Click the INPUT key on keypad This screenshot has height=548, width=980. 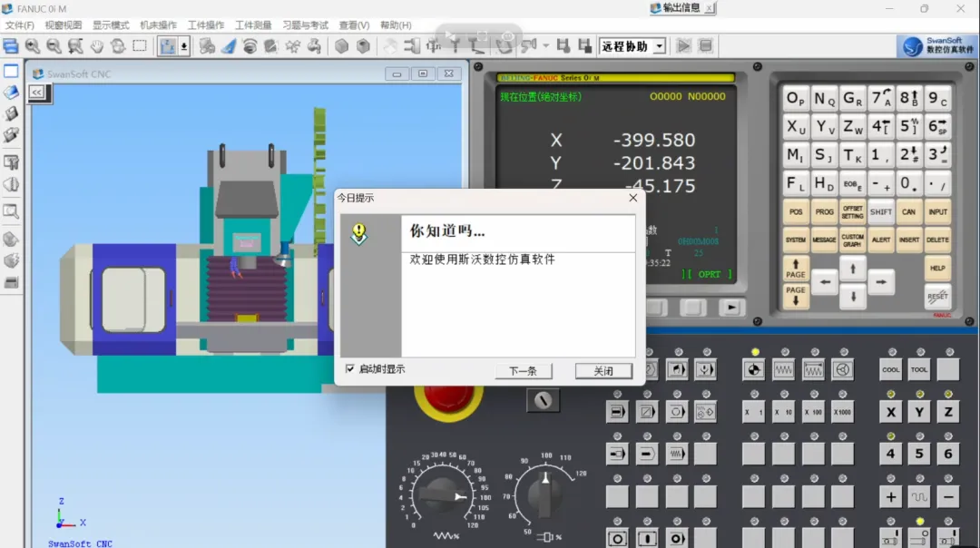pyautogui.click(x=937, y=211)
